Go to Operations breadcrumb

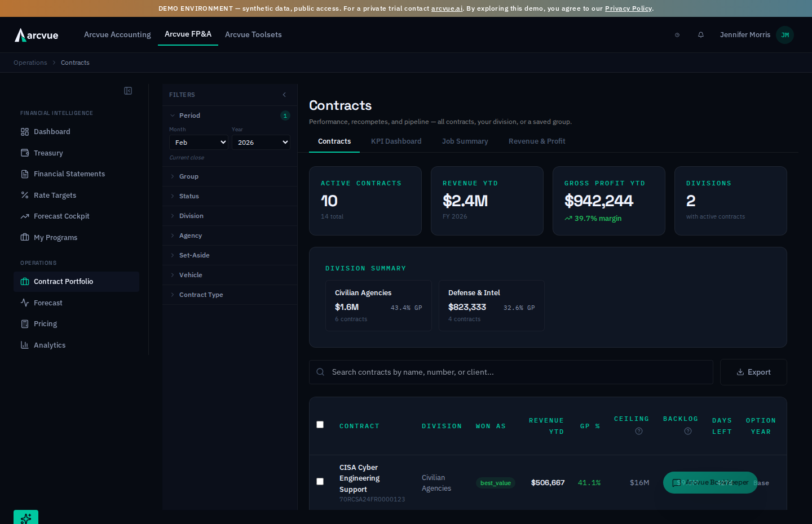click(30, 63)
